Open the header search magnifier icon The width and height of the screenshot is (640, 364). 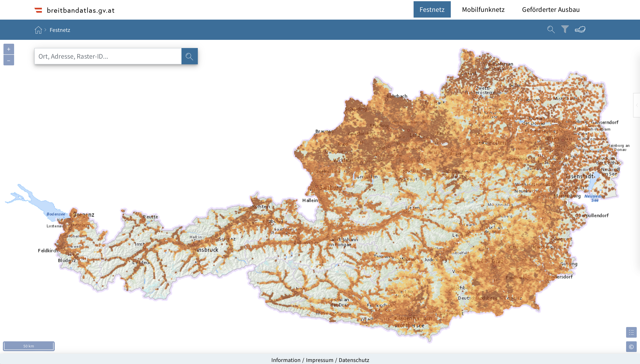(x=551, y=29)
